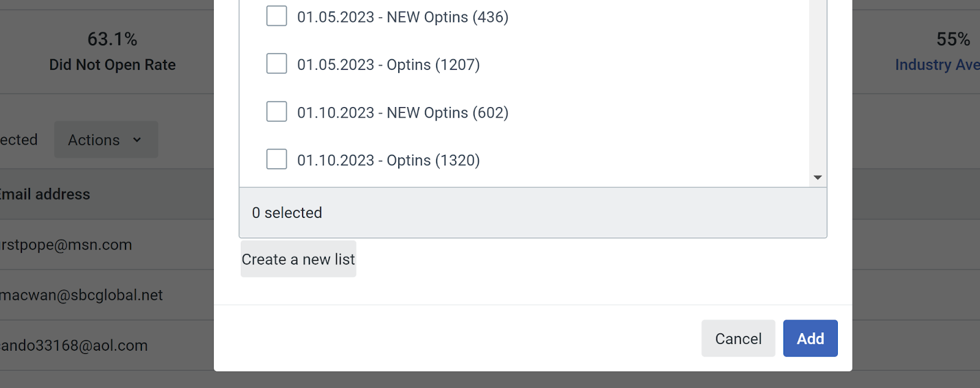Select the msn.com email row
980x388 pixels.
point(107,245)
